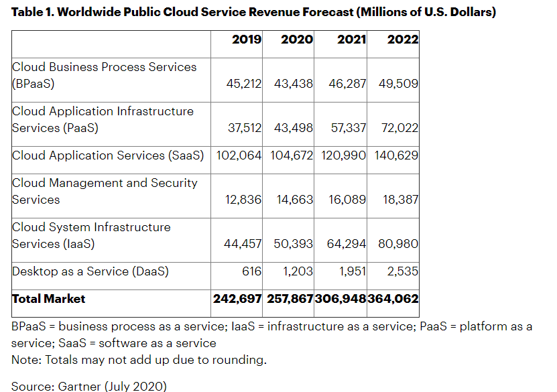Click the 2021 column header
This screenshot has height=392, width=557.
351,40
